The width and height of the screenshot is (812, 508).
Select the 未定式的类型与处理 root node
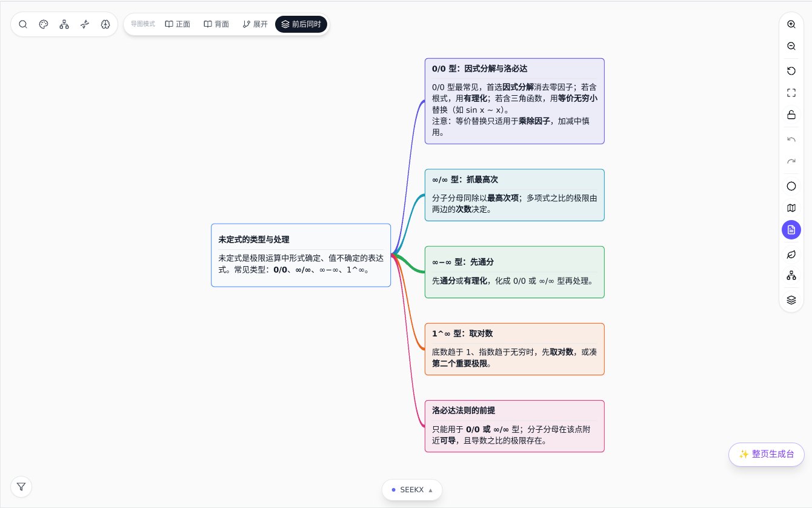tap(301, 255)
